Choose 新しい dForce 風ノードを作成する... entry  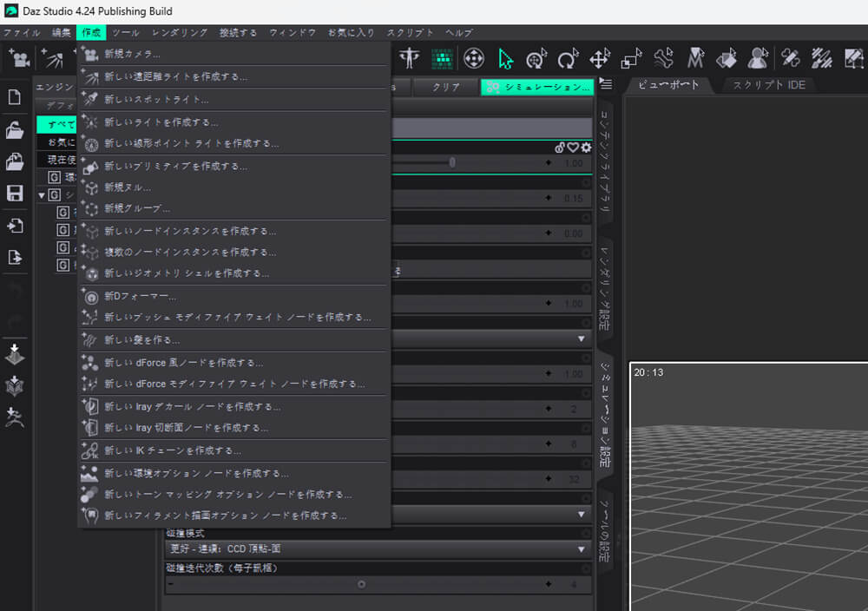click(234, 363)
